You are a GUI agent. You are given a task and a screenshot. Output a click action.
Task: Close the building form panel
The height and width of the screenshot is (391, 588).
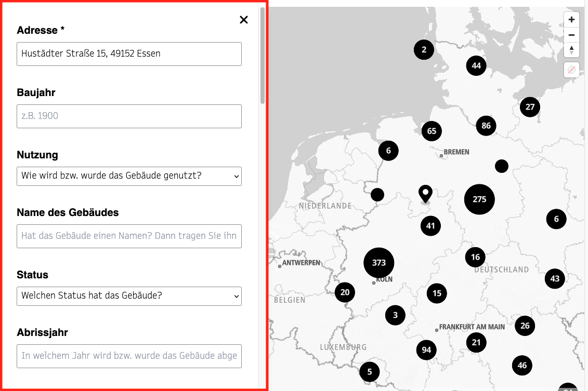tap(243, 20)
